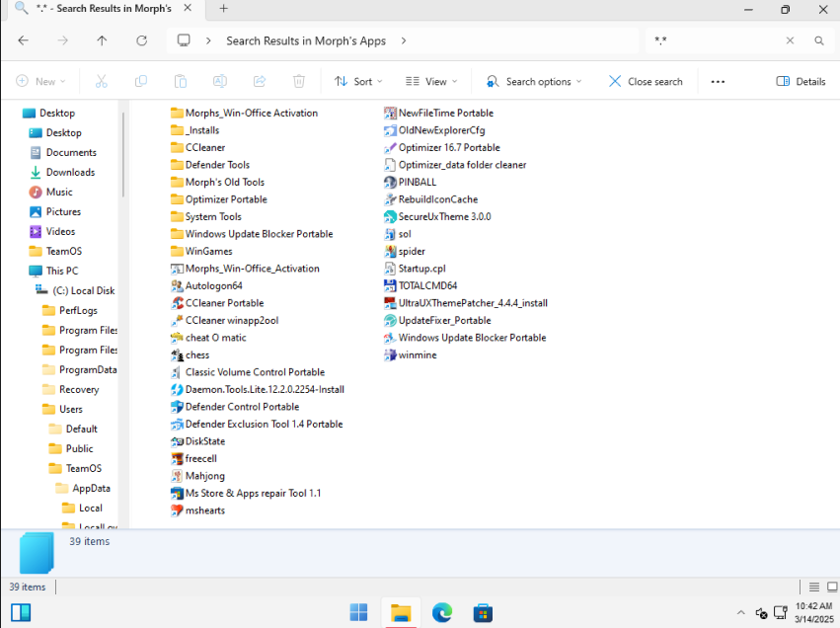
Task: Click the Copy icon in toolbar
Action: point(141,81)
